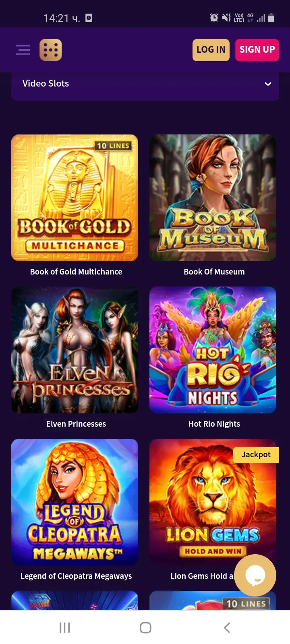Select the Legend of Cleopatra Megaways title
The image size is (290, 644).
point(76,576)
